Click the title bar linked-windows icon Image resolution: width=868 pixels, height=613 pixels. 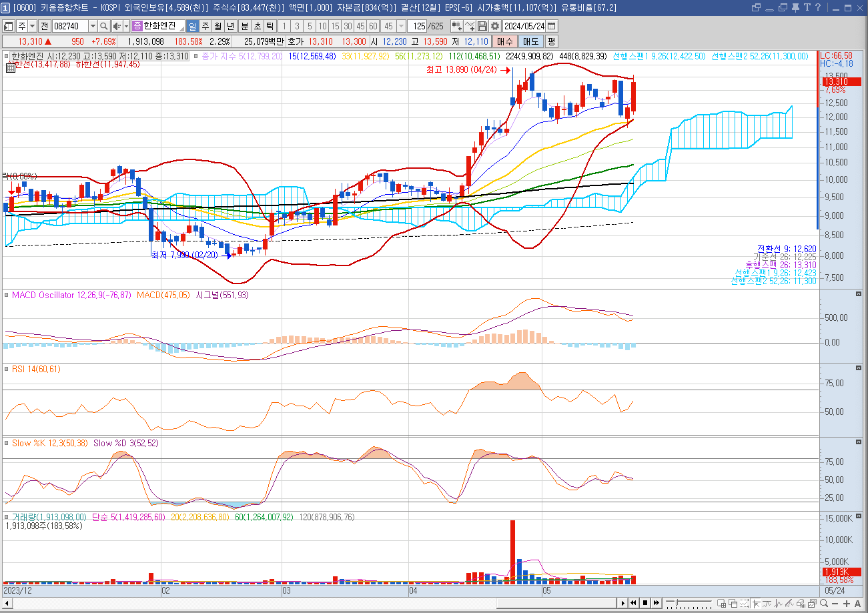coord(756,7)
